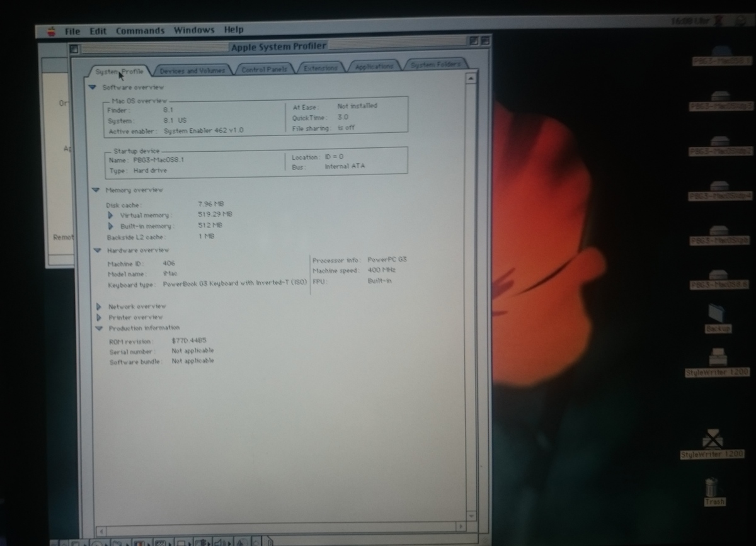The height and width of the screenshot is (546, 756).
Task: Open the Apple menu
Action: tap(52, 31)
